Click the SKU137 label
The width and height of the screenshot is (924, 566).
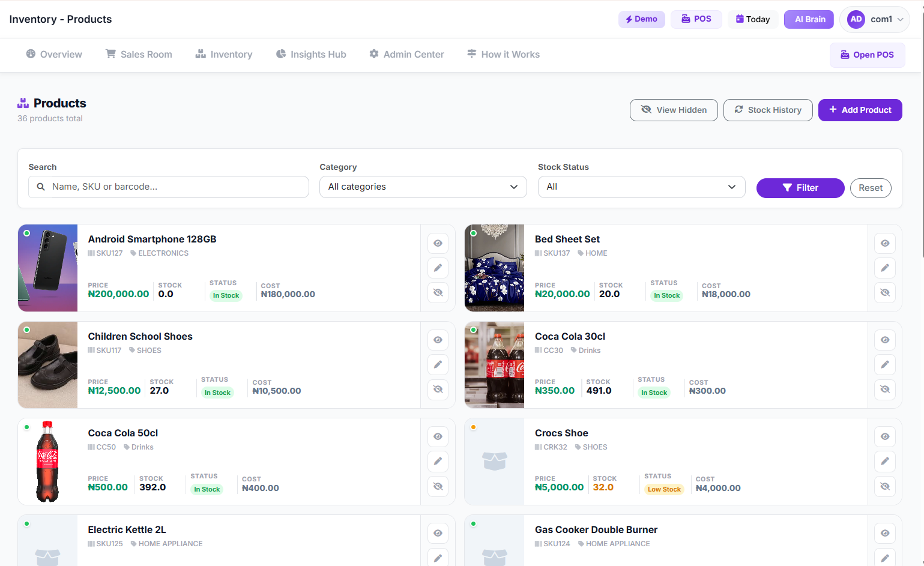552,253
